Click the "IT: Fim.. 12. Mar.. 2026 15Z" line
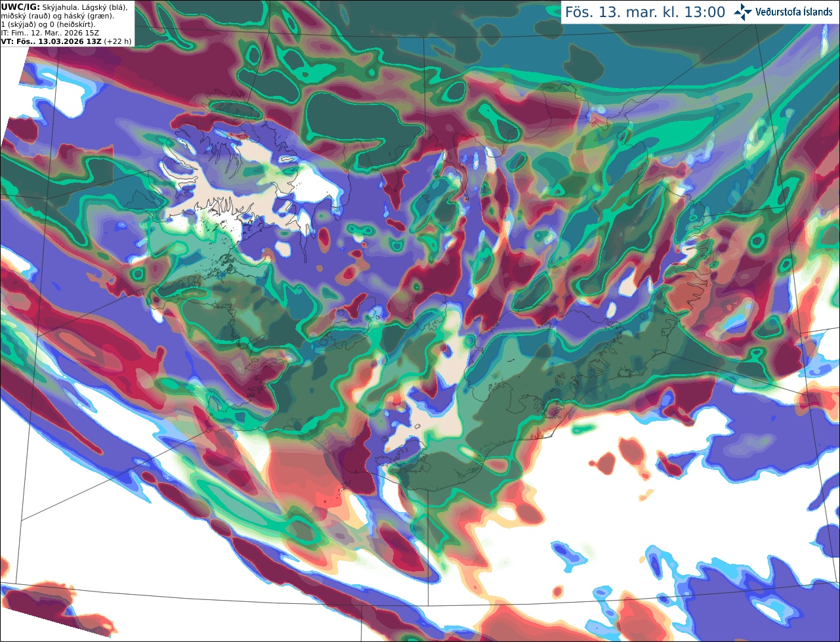The width and height of the screenshot is (840, 642). (x=49, y=33)
